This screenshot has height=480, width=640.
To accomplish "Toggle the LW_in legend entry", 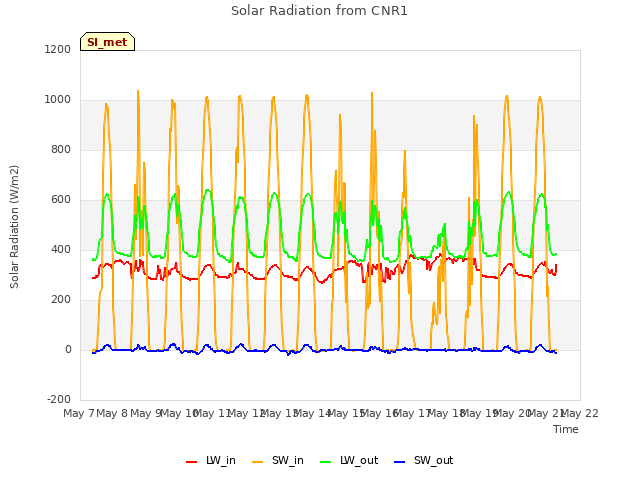I will point(211,460).
